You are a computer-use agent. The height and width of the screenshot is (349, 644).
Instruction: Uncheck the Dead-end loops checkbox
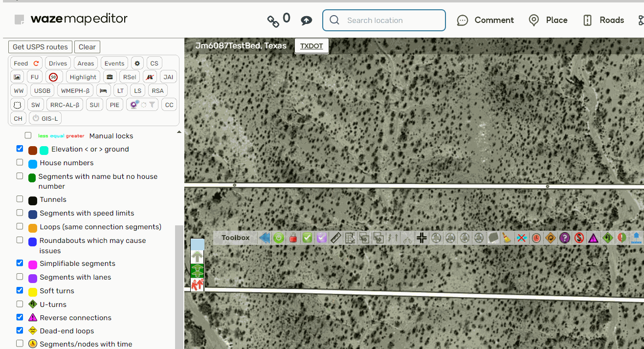pos(20,330)
